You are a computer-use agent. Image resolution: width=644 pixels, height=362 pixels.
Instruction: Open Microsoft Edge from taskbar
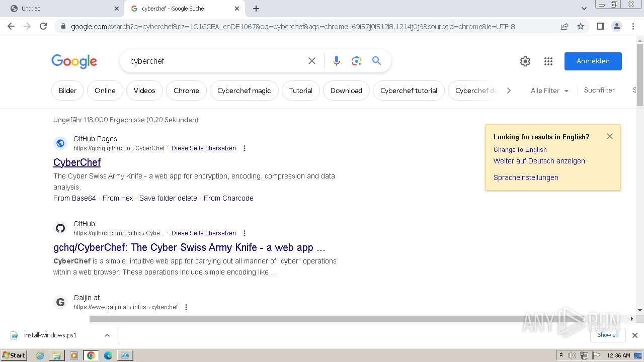coord(108,355)
